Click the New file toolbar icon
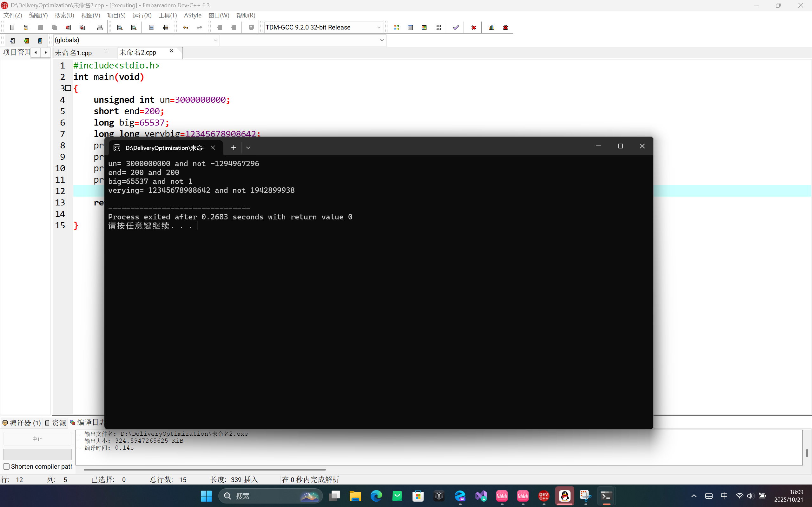This screenshot has width=812, height=507. pos(12,28)
